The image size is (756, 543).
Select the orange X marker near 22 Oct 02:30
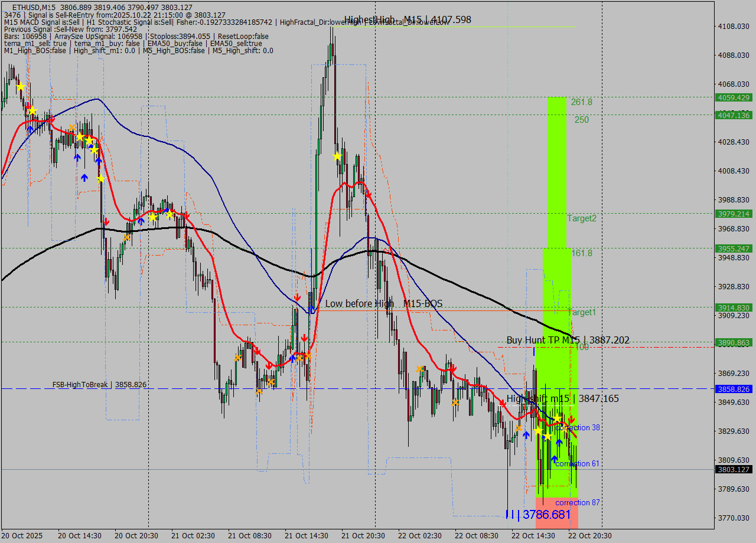click(419, 368)
